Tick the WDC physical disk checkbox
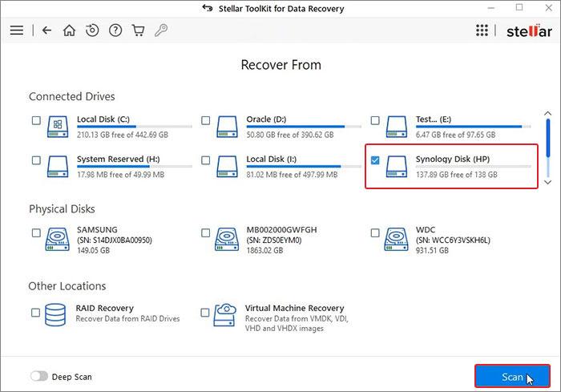 click(376, 233)
